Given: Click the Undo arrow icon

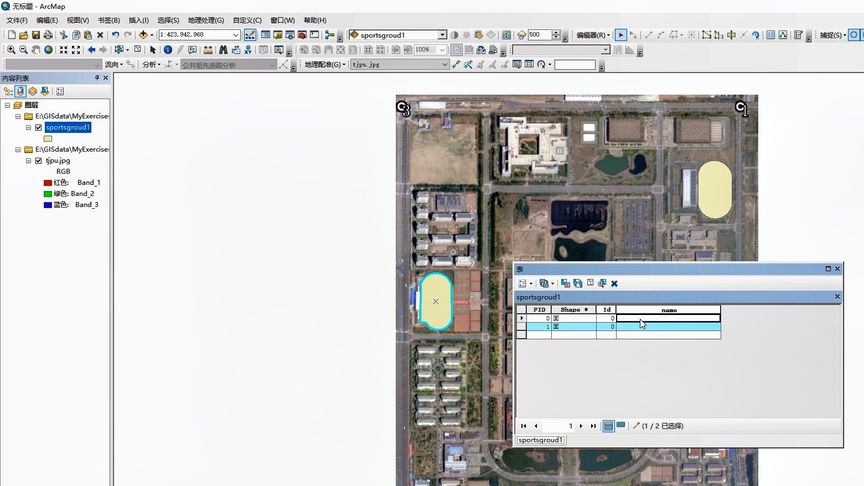Looking at the screenshot, I should pyautogui.click(x=115, y=35).
